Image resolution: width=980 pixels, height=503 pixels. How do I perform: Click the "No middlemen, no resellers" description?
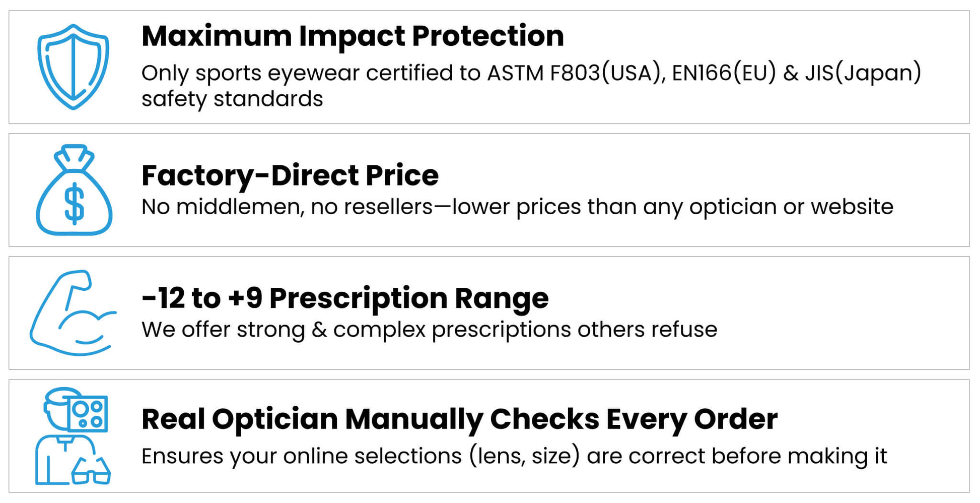coord(287,207)
